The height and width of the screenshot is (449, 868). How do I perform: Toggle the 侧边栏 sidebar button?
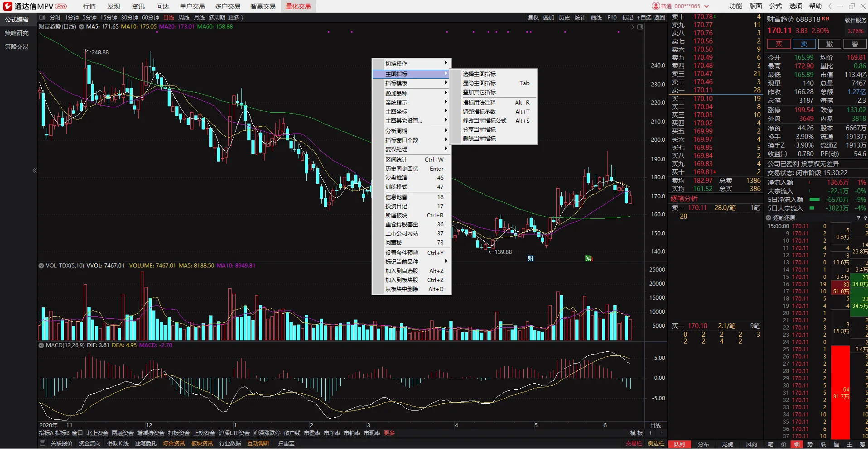[656, 444]
